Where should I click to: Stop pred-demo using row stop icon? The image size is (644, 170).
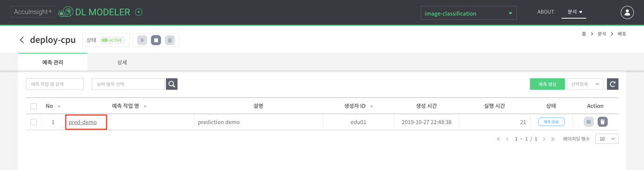tap(589, 122)
